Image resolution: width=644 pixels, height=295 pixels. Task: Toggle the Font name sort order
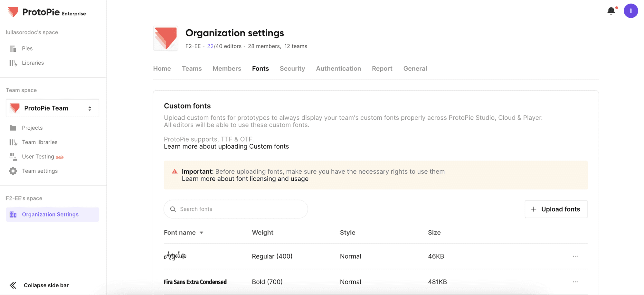click(x=202, y=232)
